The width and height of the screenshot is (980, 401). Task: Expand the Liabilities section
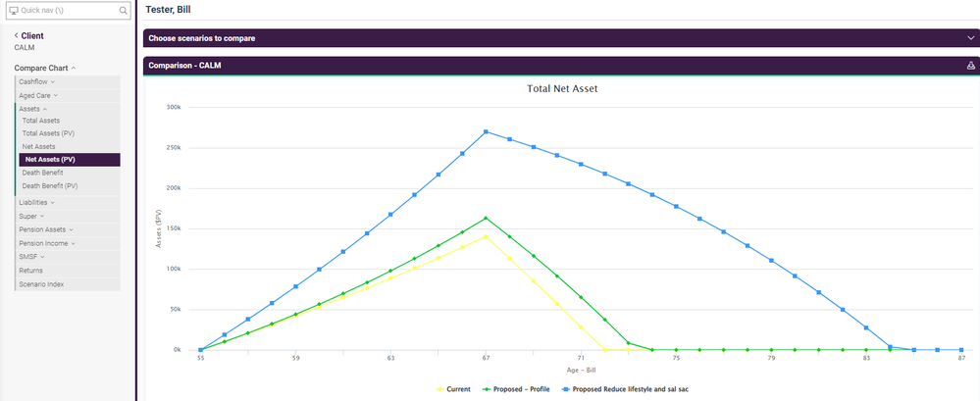point(39,202)
